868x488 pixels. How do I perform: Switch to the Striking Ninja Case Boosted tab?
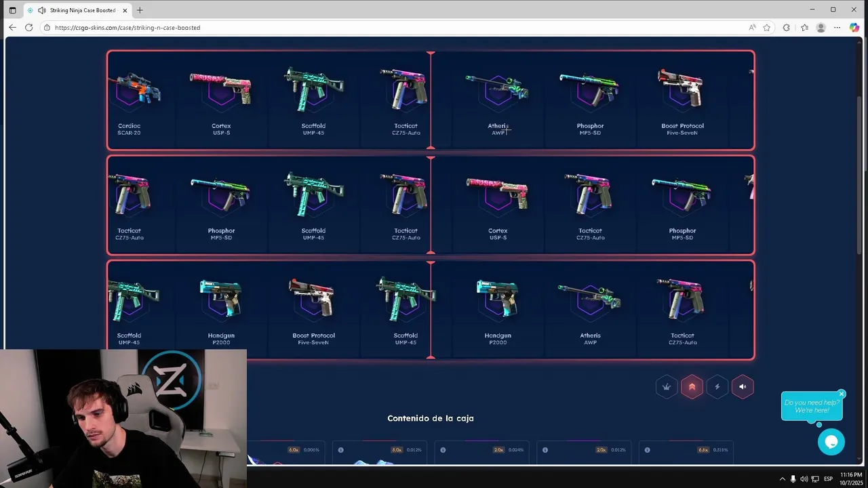pyautogui.click(x=78, y=10)
